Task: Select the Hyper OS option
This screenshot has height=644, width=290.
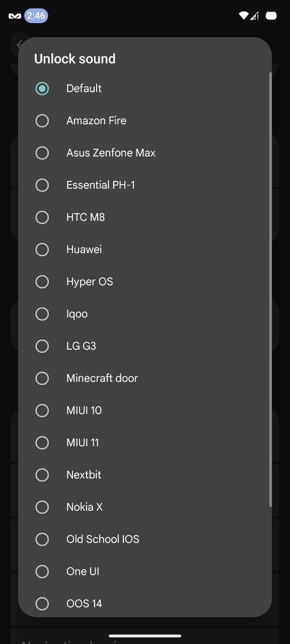Action: [145, 282]
